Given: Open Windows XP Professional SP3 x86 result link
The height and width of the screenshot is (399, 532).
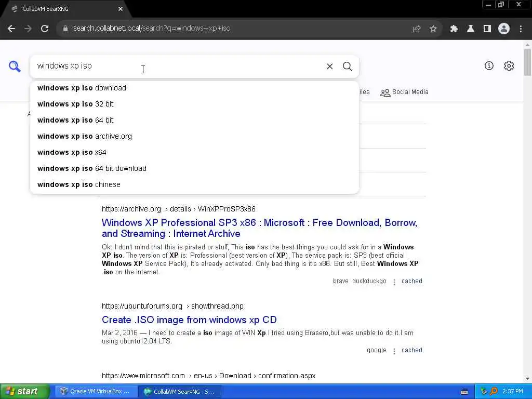Looking at the screenshot, I should [x=260, y=228].
